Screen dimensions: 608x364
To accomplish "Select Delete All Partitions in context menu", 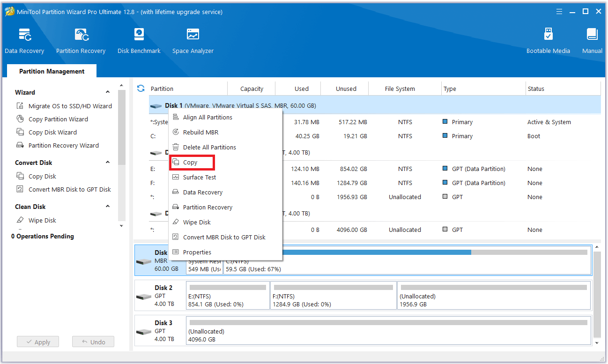I will [225, 147].
